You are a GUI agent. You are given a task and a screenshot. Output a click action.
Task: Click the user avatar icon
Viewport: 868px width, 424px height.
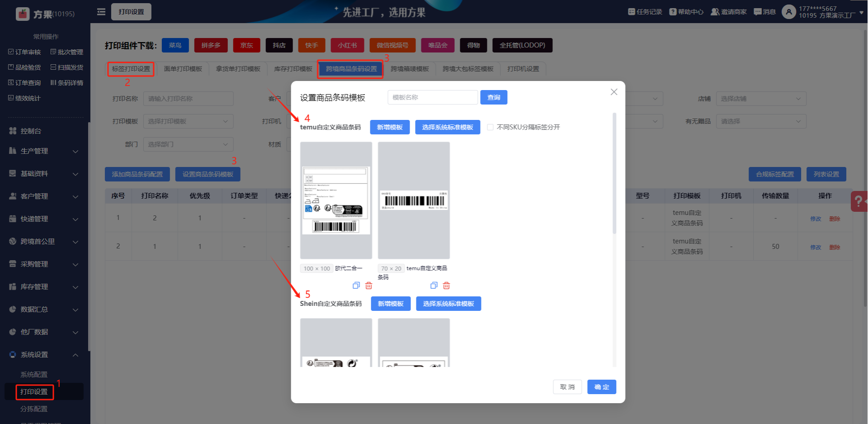click(789, 12)
